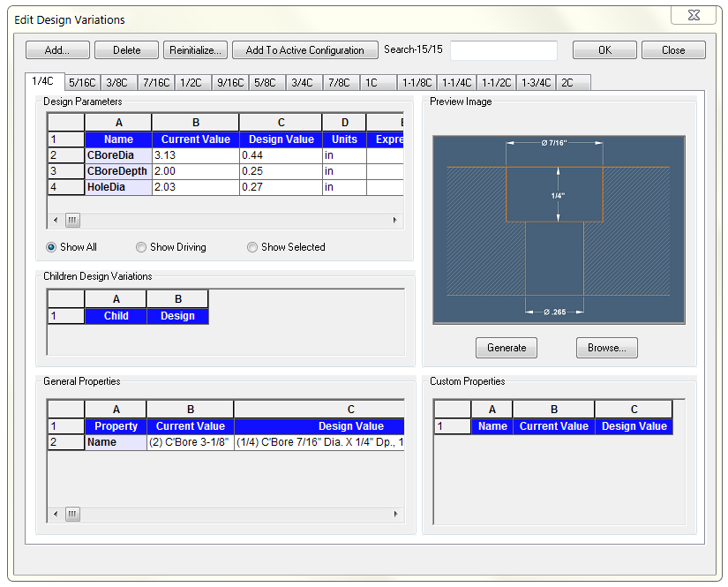Screen dimensions: 728x587
Task: Select the Show Driving option
Action: coord(141,247)
